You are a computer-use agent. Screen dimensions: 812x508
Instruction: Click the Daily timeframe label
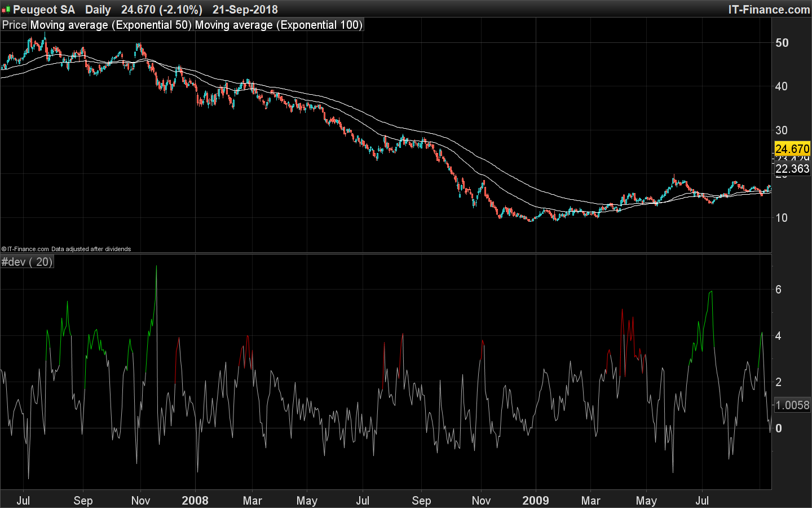pos(98,10)
